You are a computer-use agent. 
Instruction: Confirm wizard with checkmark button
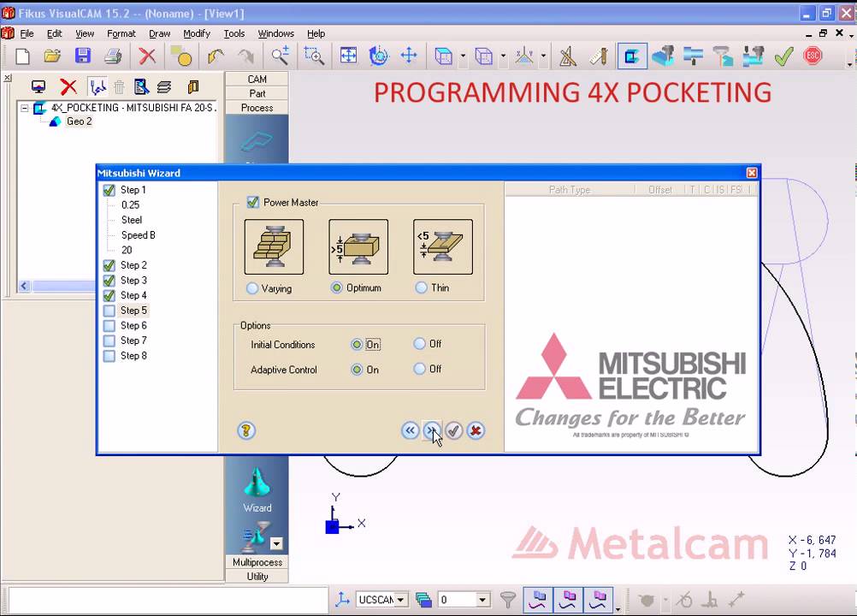tap(453, 430)
